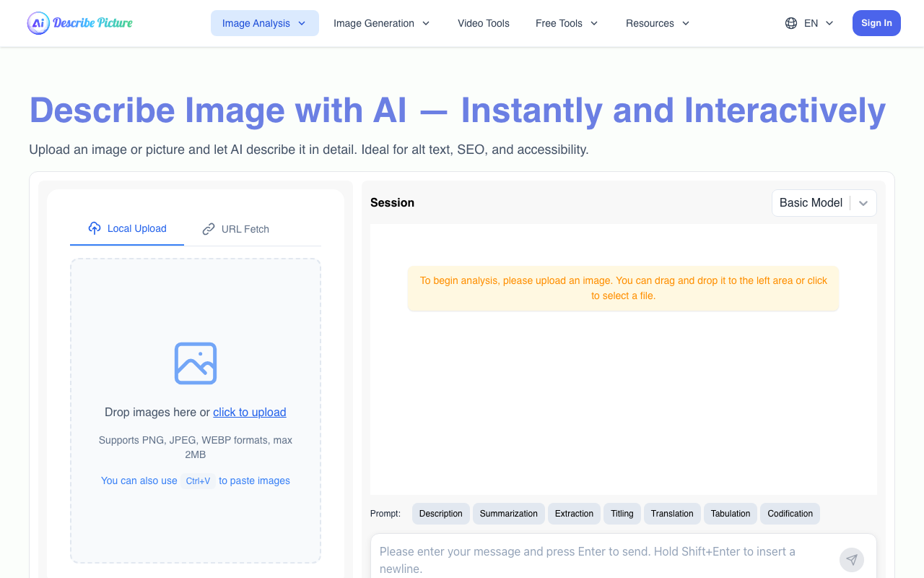The height and width of the screenshot is (578, 924).
Task: Open the Image Analysis dropdown menu
Action: point(264,23)
